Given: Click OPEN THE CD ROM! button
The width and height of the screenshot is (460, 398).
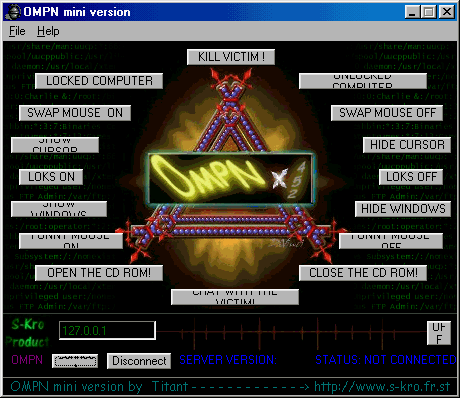Looking at the screenshot, I should [x=99, y=273].
